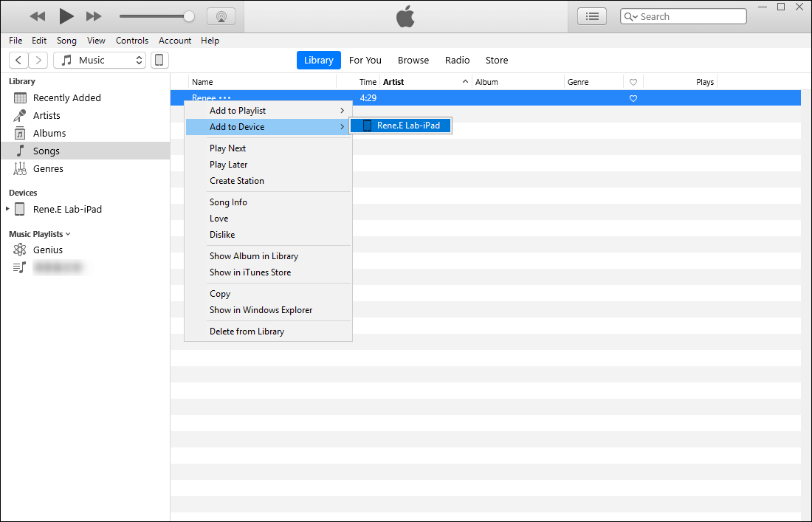This screenshot has width=812, height=522.
Task: Switch to the Library tab
Action: pos(318,60)
